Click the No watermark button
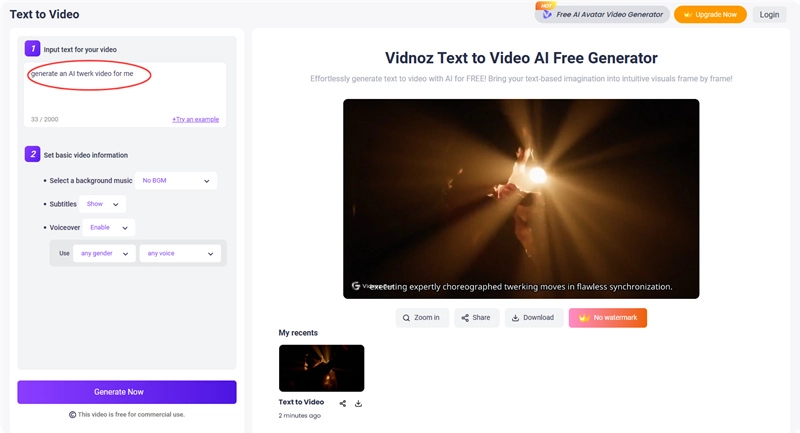The image size is (800, 433). click(608, 318)
